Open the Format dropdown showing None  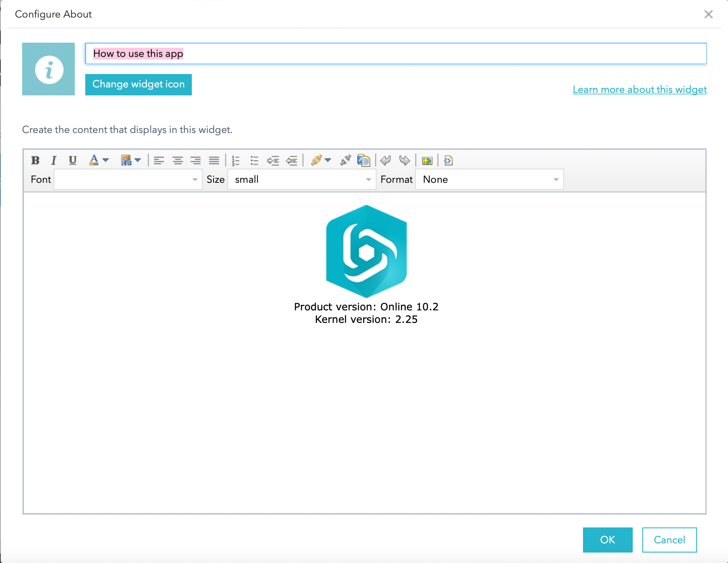tap(489, 179)
